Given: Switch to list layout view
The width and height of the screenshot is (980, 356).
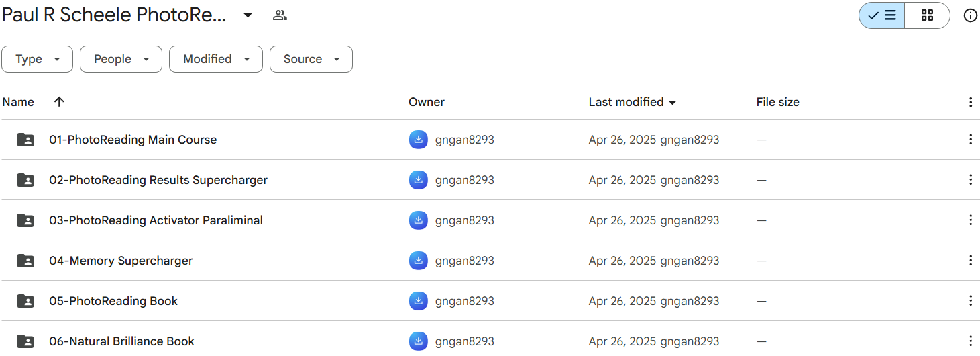Looking at the screenshot, I should (x=881, y=15).
